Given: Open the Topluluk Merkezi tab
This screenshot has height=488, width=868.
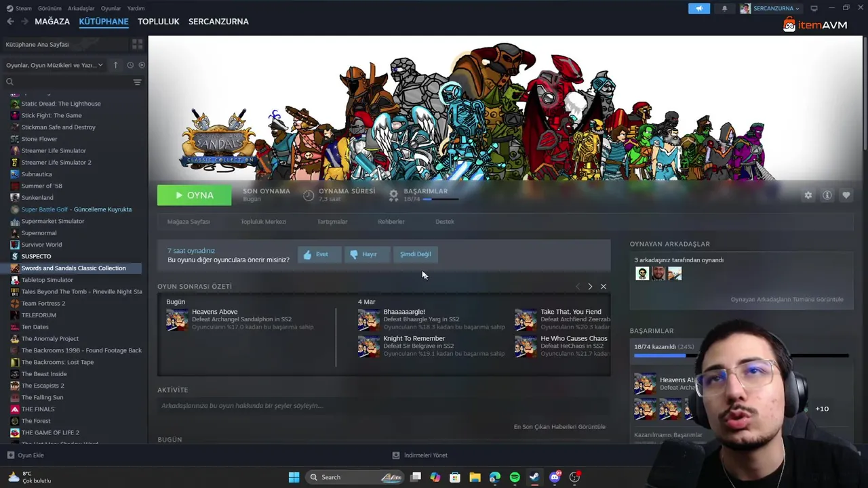Looking at the screenshot, I should 263,222.
